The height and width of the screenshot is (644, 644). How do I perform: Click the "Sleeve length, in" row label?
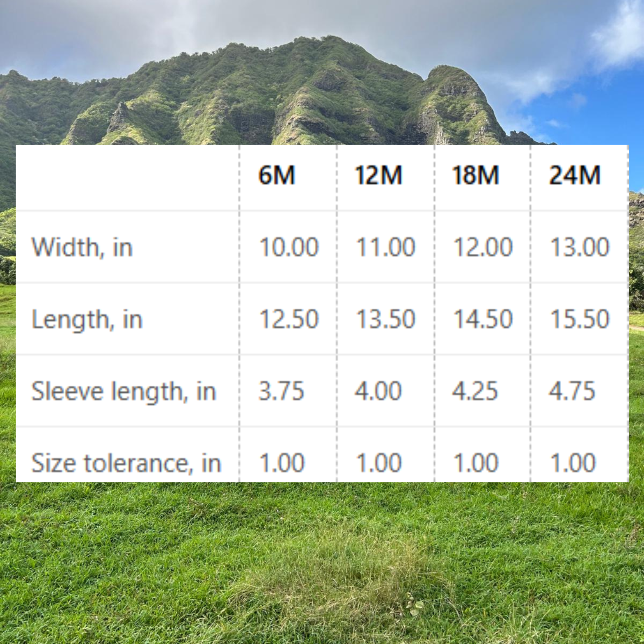click(x=124, y=391)
